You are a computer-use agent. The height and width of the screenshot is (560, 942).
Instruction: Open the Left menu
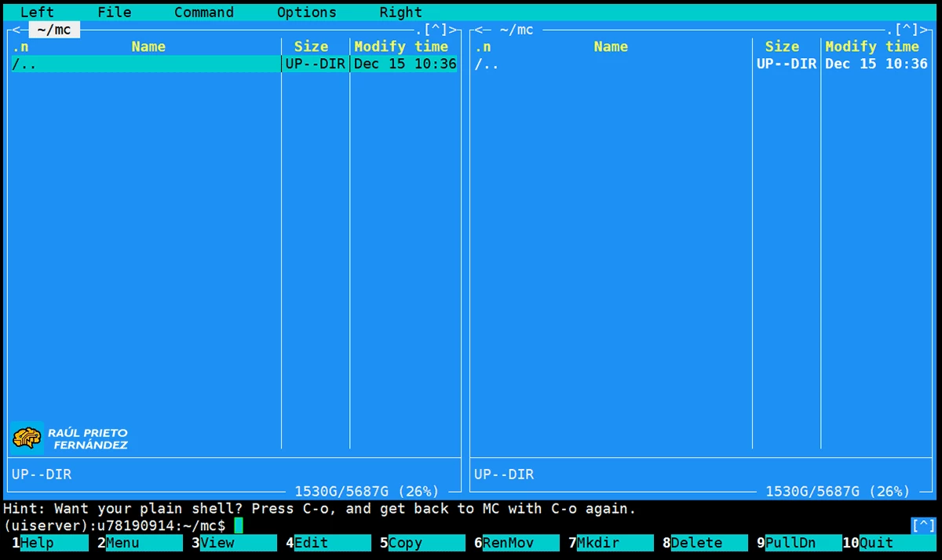pos(37,13)
